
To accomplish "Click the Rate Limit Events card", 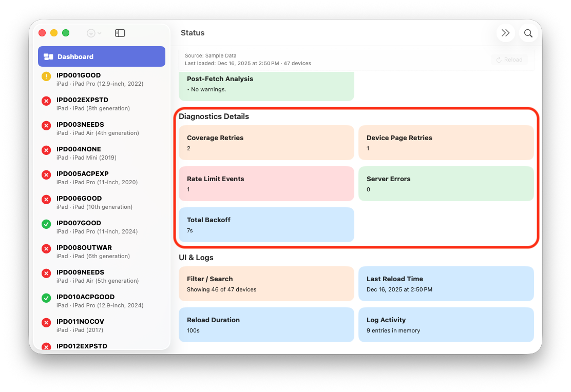I will (x=266, y=184).
